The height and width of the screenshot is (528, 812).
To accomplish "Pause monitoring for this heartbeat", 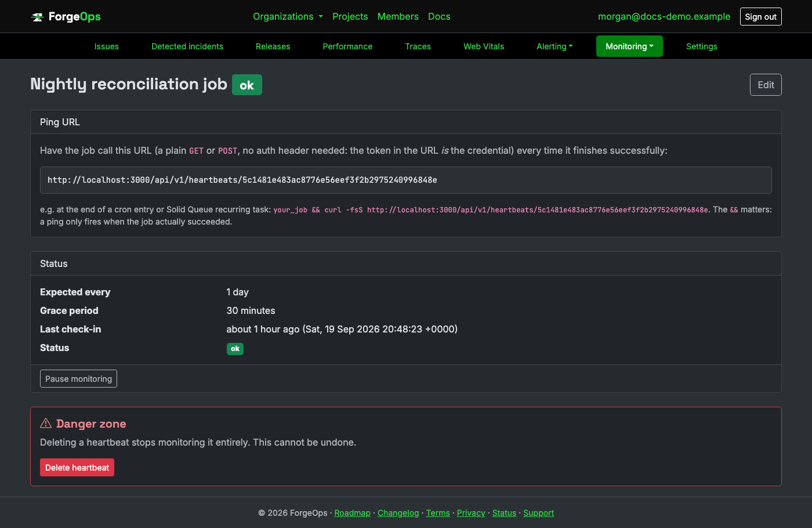I will click(x=78, y=379).
